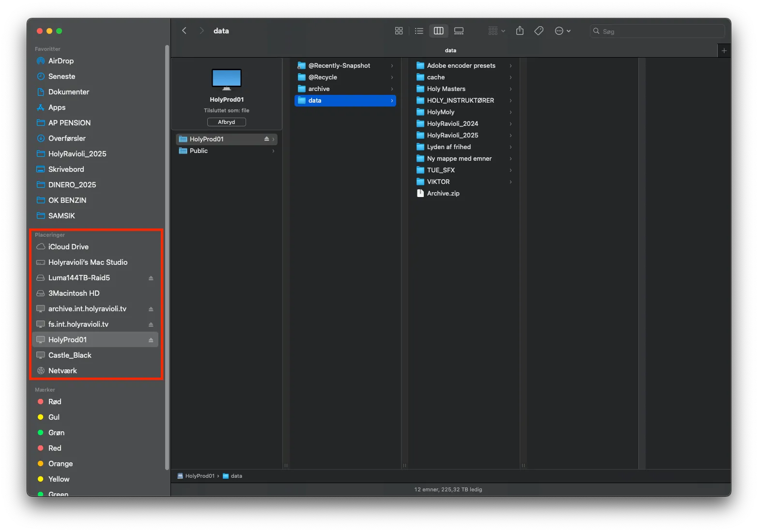Image resolution: width=758 pixels, height=532 pixels.
Task: Click the Søg search field
Action: pos(657,31)
